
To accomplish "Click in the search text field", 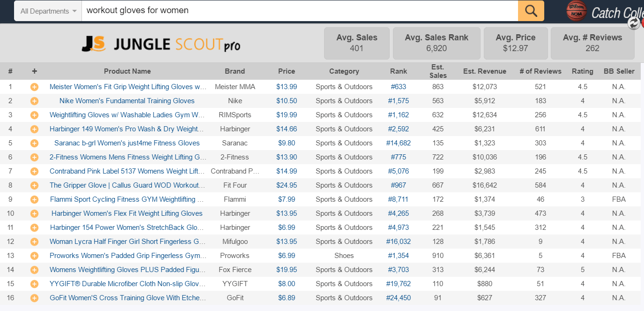I will tap(300, 11).
